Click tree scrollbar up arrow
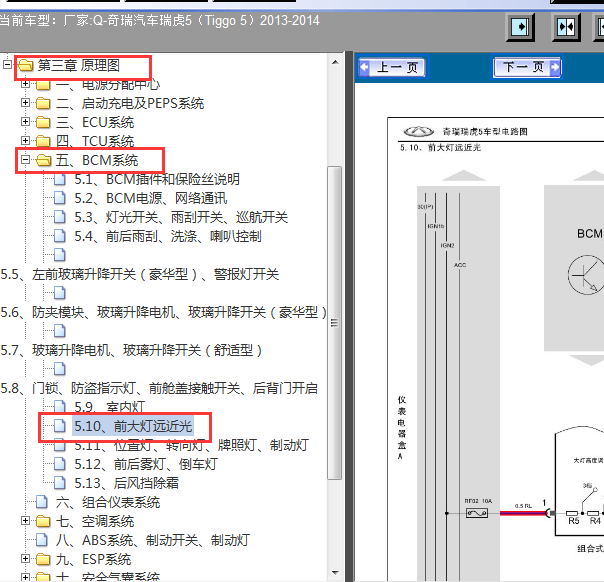Viewport: 604px width, 582px height. pyautogui.click(x=335, y=62)
